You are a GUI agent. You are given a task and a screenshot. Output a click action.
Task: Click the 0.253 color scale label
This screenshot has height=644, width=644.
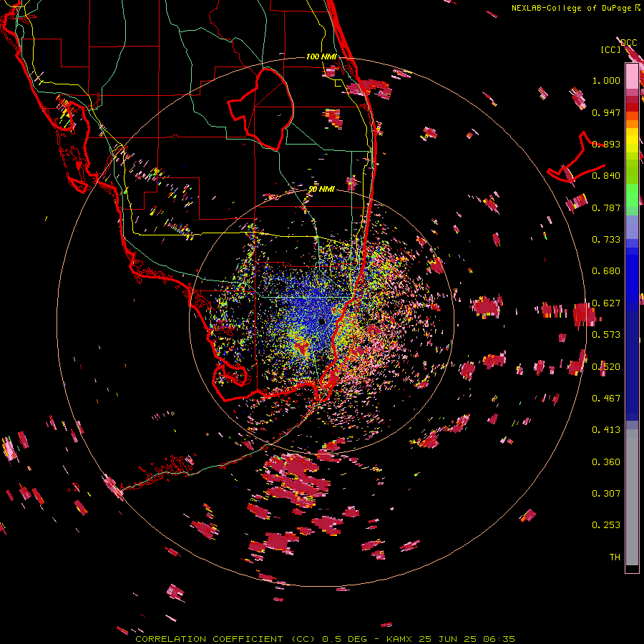coord(606,525)
